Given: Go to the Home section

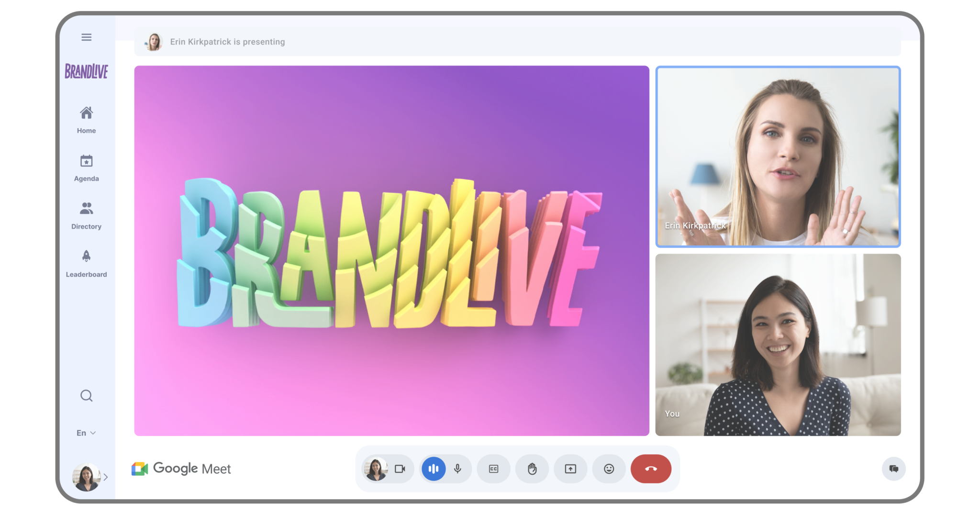Looking at the screenshot, I should tap(86, 119).
